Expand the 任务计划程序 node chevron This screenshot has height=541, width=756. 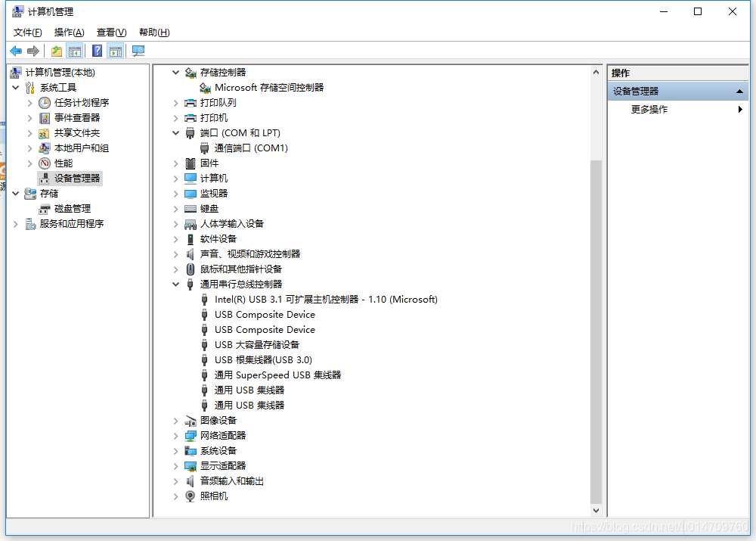30,103
